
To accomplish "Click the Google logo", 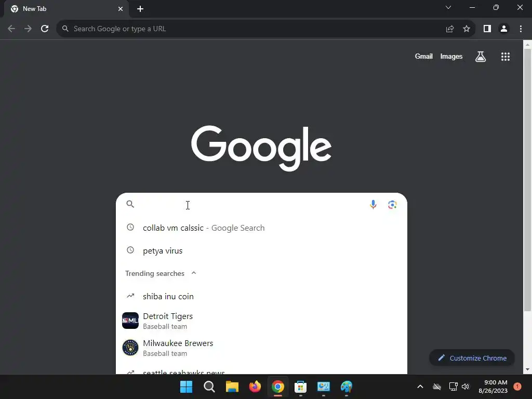I will point(261,148).
